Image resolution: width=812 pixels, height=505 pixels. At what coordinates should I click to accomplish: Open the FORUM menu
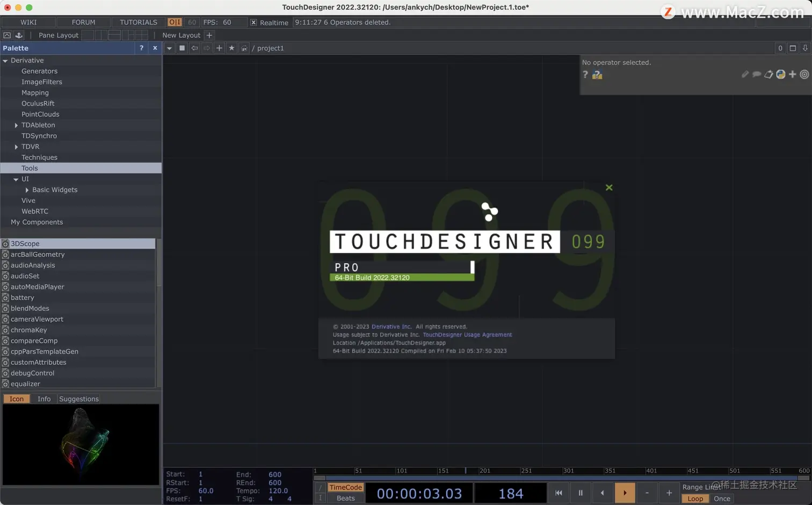tap(83, 22)
